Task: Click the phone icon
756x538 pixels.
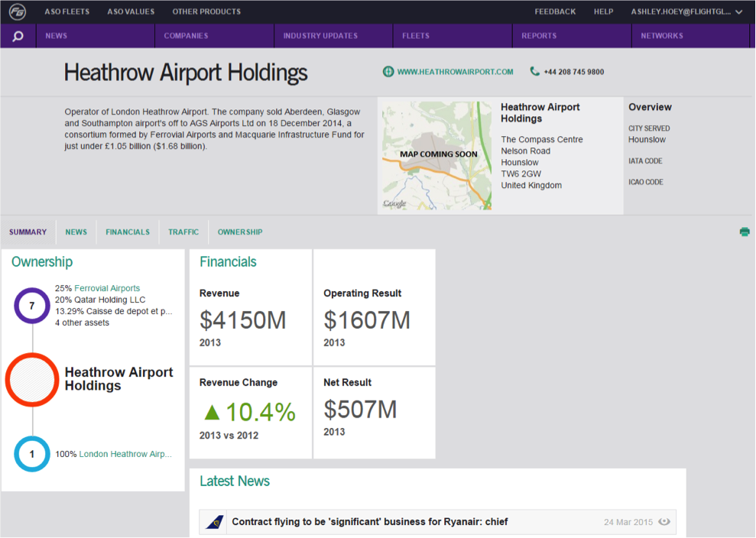Action: (534, 72)
